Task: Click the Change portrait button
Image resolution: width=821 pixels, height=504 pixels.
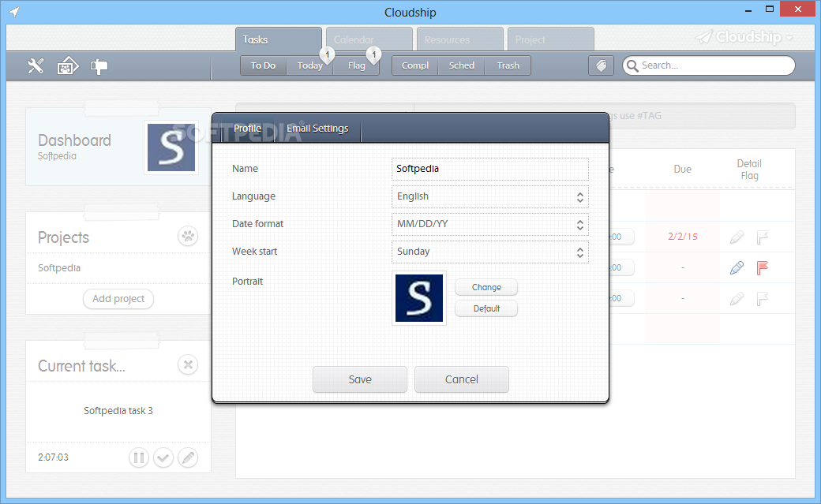Action: pos(486,287)
